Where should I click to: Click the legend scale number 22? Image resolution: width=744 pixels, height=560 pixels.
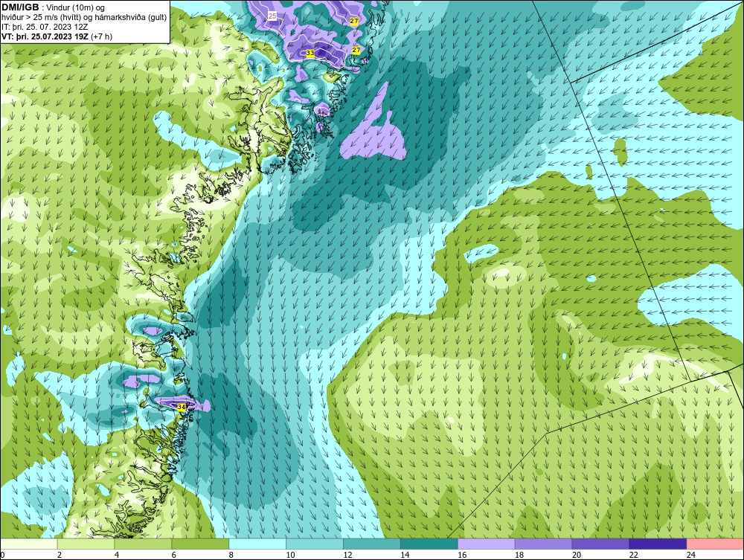tap(633, 555)
